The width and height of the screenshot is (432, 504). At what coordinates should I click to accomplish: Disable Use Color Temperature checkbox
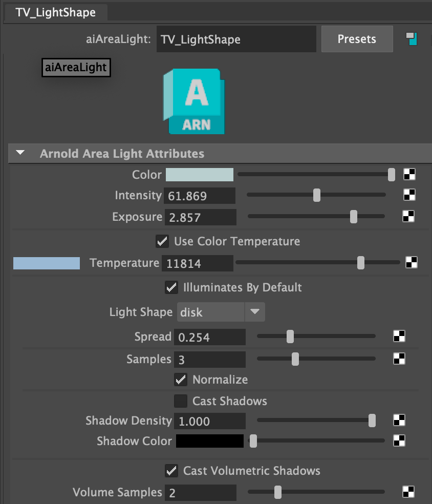tap(162, 241)
